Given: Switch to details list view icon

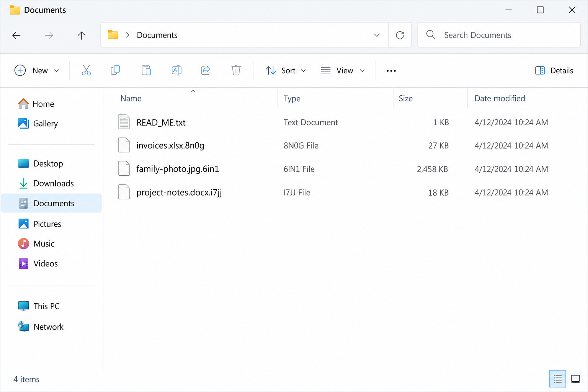Looking at the screenshot, I should pyautogui.click(x=557, y=379).
